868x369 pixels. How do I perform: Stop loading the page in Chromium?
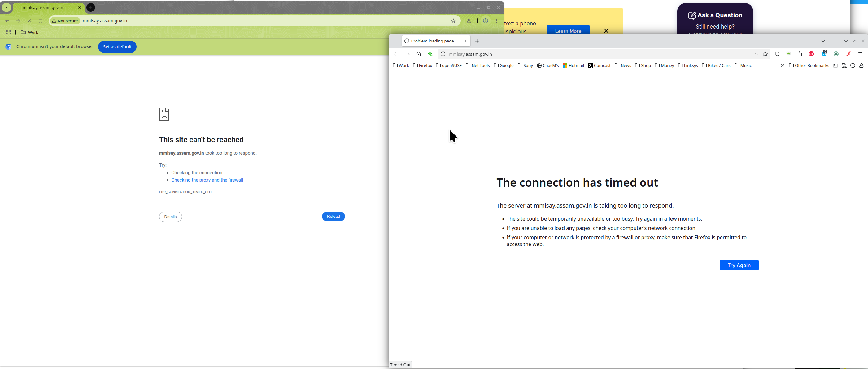[x=29, y=21]
